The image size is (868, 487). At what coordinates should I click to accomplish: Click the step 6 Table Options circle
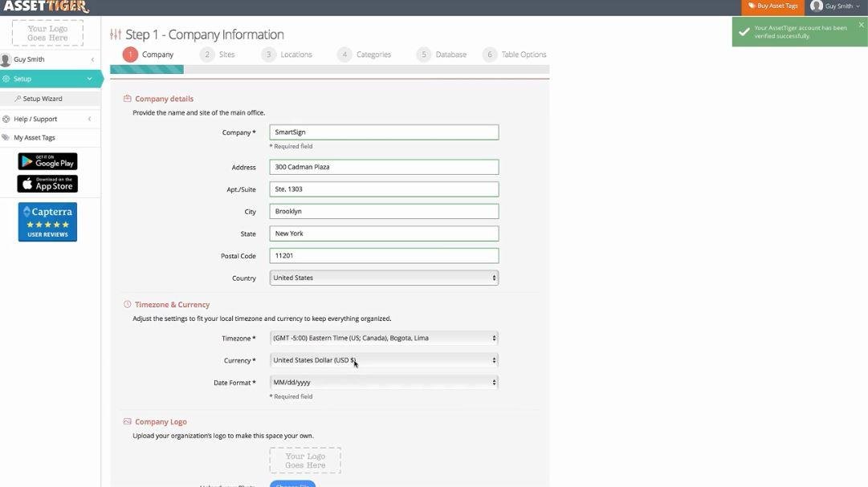(489, 55)
